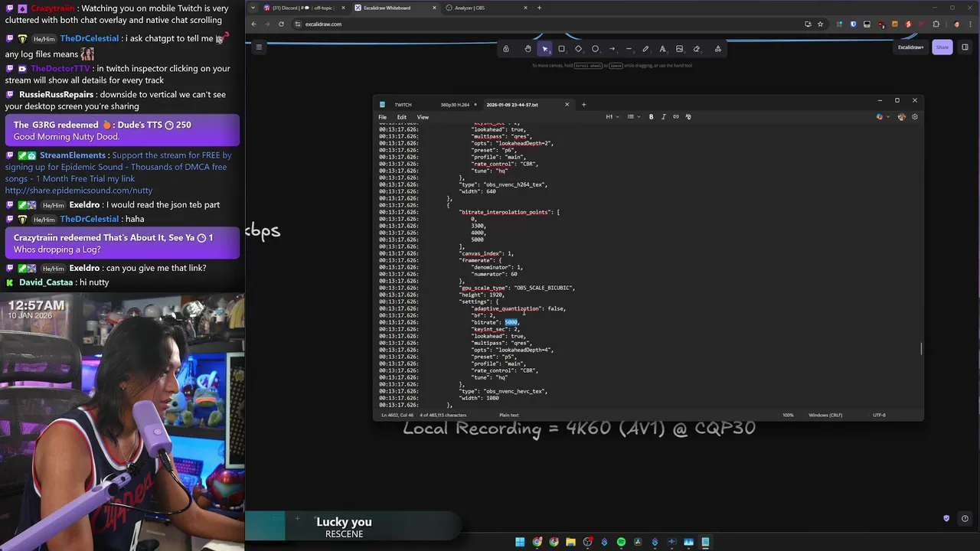The image size is (980, 551).
Task: Select the Ellipse shape tool
Action: pos(595,49)
